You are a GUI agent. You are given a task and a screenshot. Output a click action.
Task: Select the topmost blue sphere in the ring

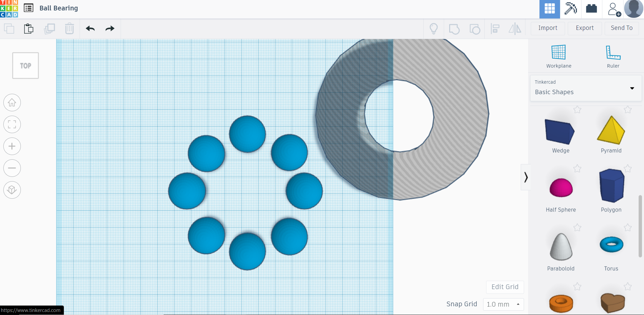[x=247, y=134]
